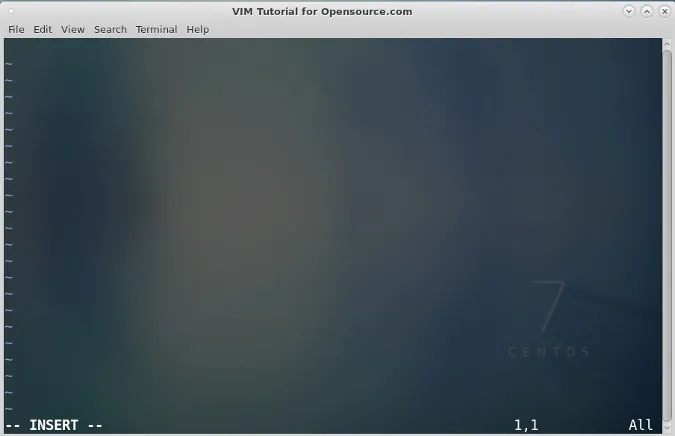Click the topmost tilde empty-line marker
This screenshot has height=436, width=675.
[x=9, y=64]
